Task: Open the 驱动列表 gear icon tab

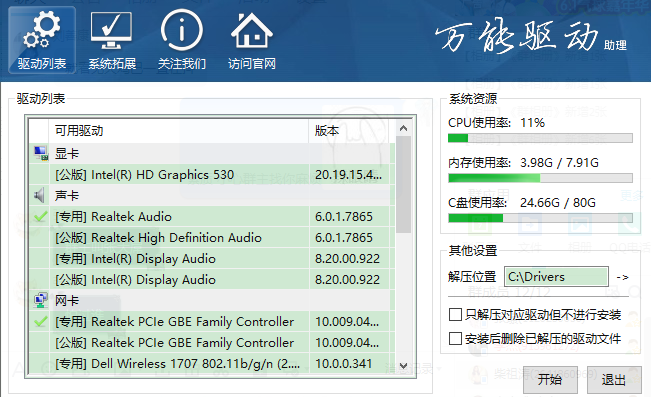Action: [42, 40]
